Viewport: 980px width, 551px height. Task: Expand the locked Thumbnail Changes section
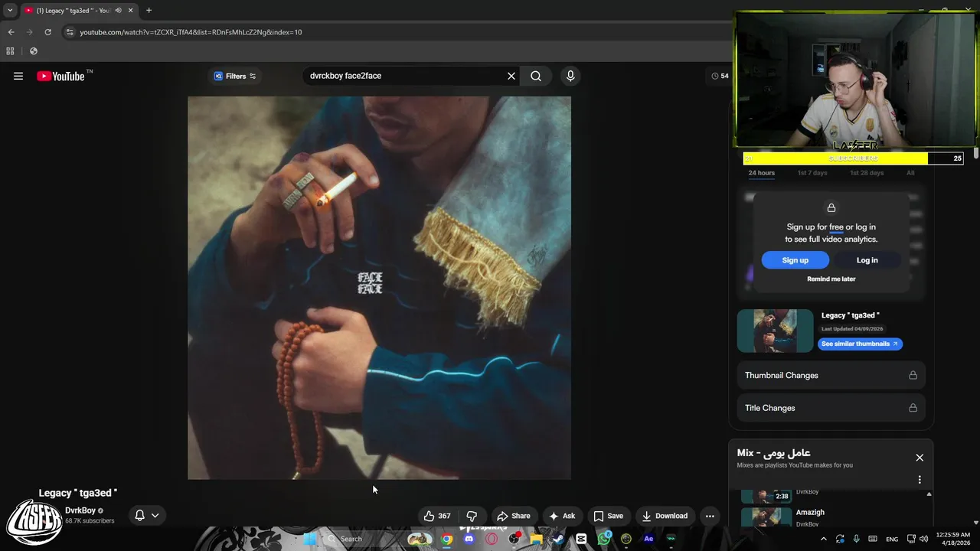coord(831,375)
